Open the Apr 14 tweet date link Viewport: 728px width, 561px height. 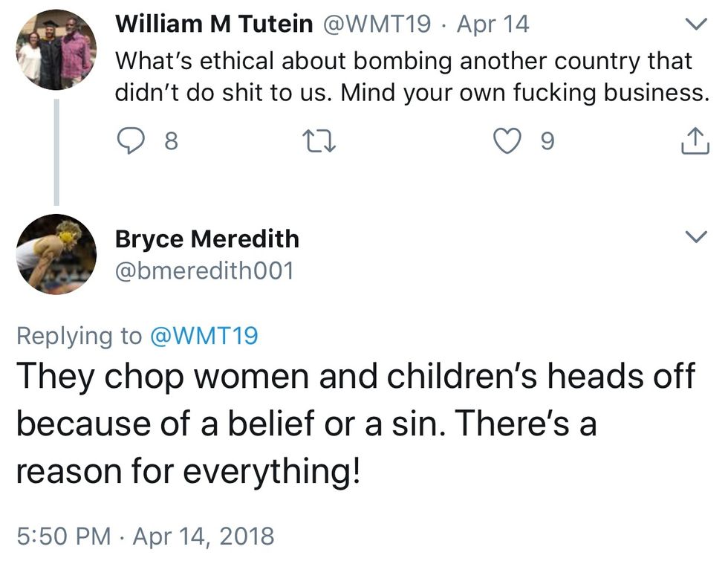[493, 25]
